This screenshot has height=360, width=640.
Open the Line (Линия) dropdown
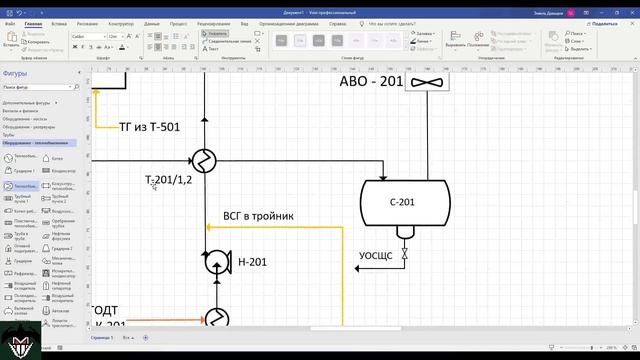[421, 41]
